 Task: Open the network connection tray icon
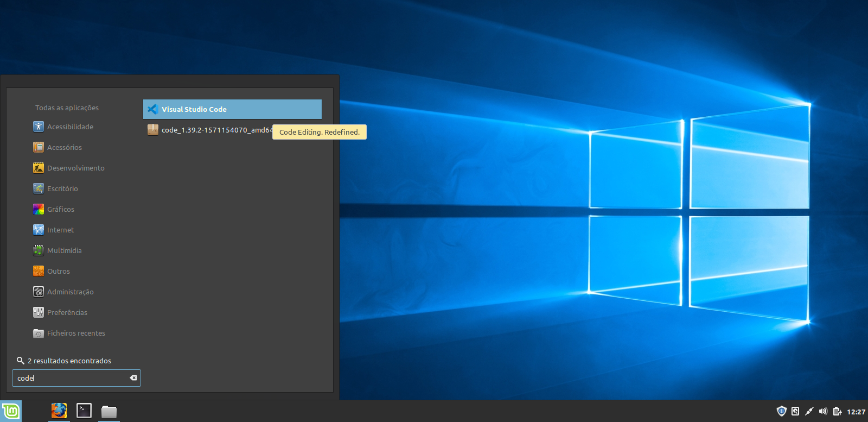pos(809,411)
